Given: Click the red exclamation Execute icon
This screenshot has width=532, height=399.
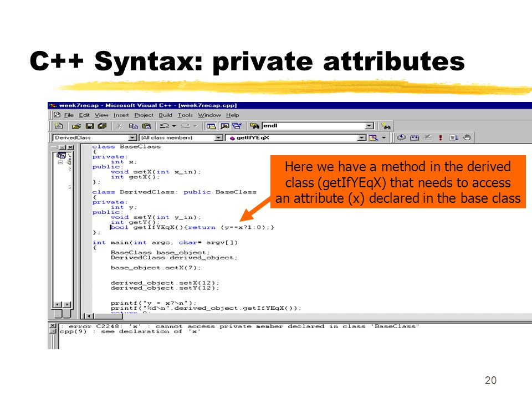Looking at the screenshot, I should click(x=441, y=137).
